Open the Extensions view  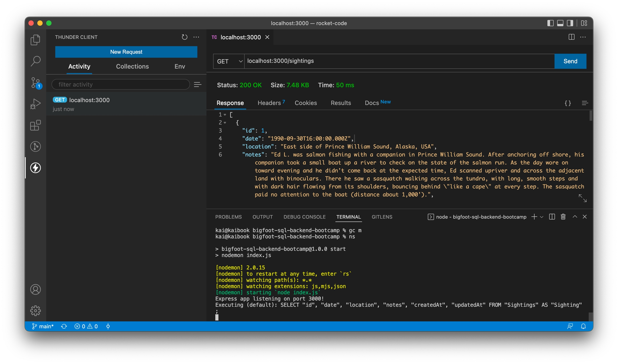point(35,125)
